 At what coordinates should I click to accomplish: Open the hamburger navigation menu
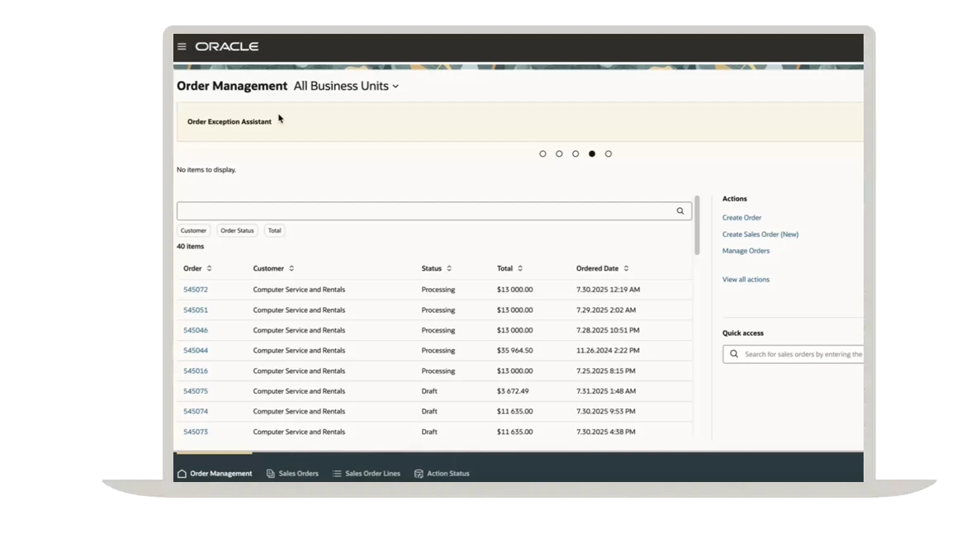182,47
